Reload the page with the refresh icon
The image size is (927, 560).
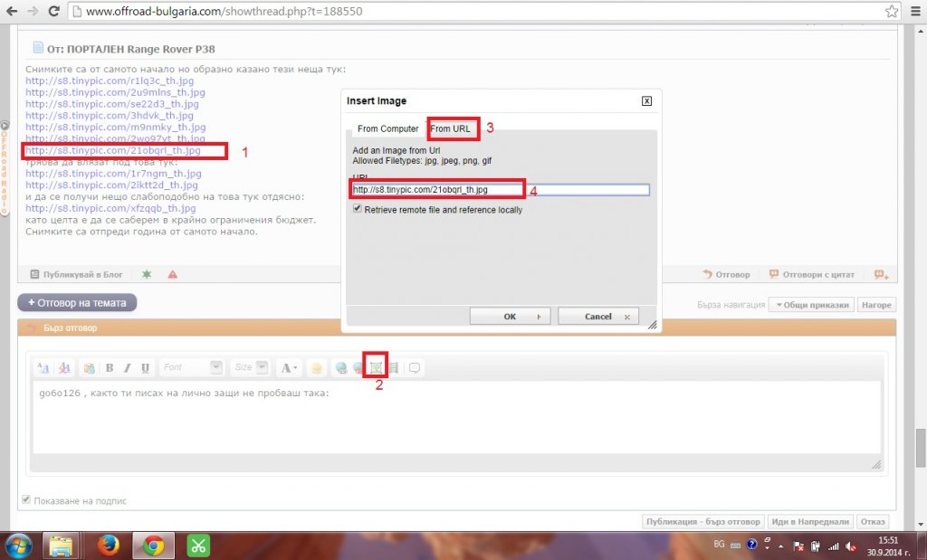[53, 11]
